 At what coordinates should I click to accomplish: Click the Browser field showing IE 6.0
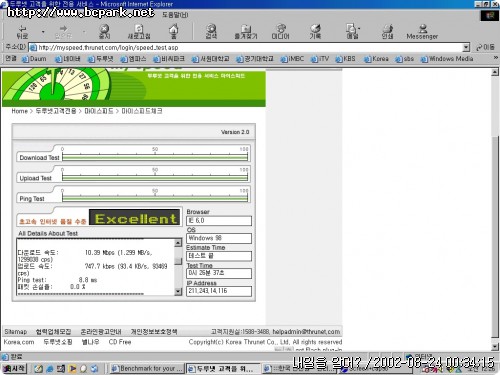[219, 221]
